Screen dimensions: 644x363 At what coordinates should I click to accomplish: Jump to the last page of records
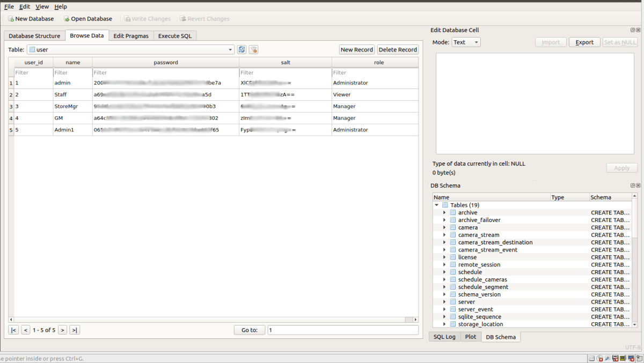click(75, 330)
